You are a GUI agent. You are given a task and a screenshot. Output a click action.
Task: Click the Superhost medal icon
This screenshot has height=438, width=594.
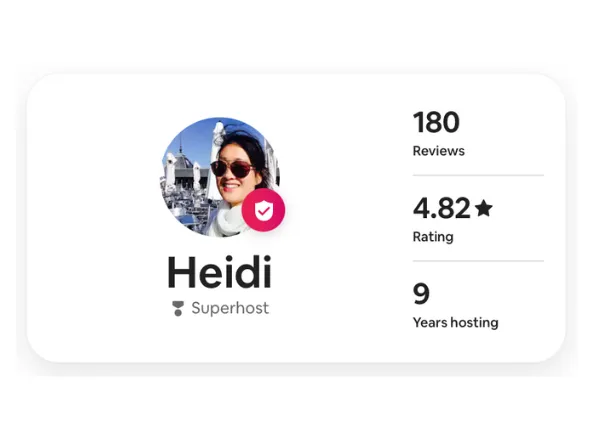[x=178, y=308]
